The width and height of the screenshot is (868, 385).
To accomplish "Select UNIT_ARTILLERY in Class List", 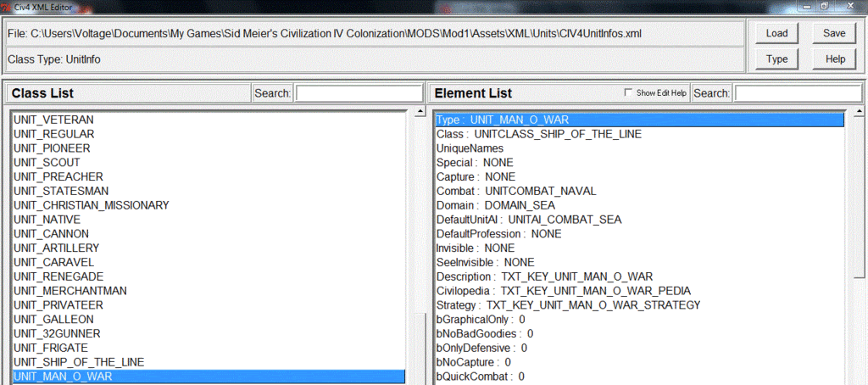I will pyautogui.click(x=209, y=248).
